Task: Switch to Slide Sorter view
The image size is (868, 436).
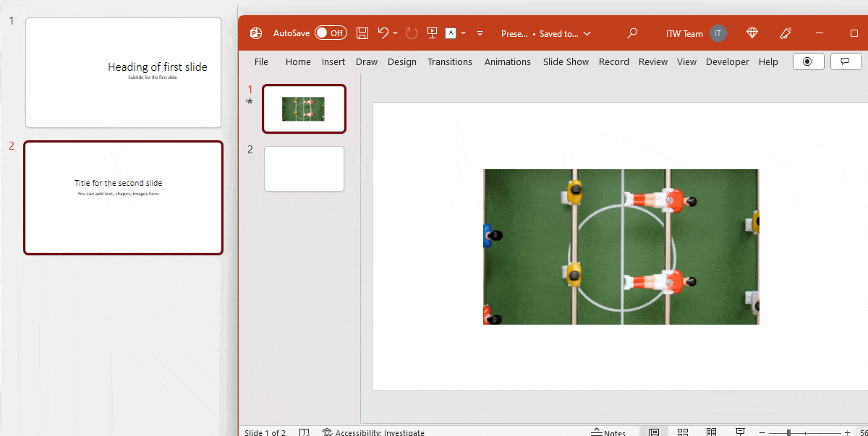Action: (683, 431)
